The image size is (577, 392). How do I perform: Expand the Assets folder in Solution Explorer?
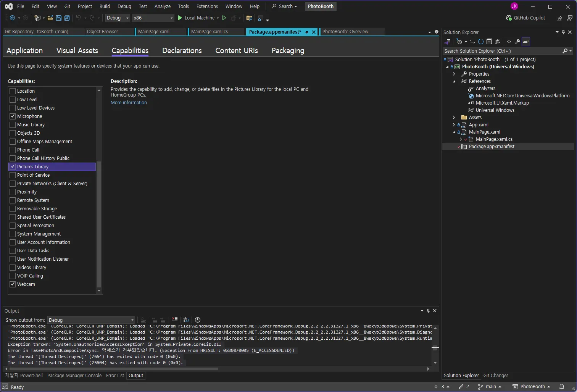(454, 118)
